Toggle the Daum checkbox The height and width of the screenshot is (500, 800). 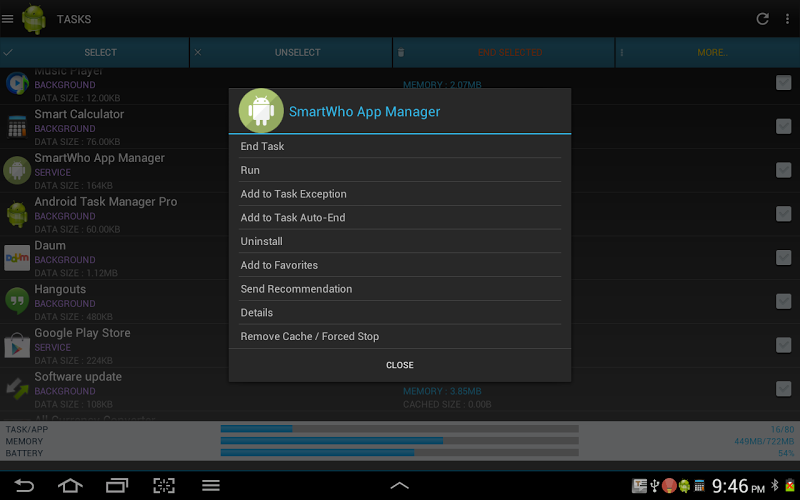click(x=783, y=258)
